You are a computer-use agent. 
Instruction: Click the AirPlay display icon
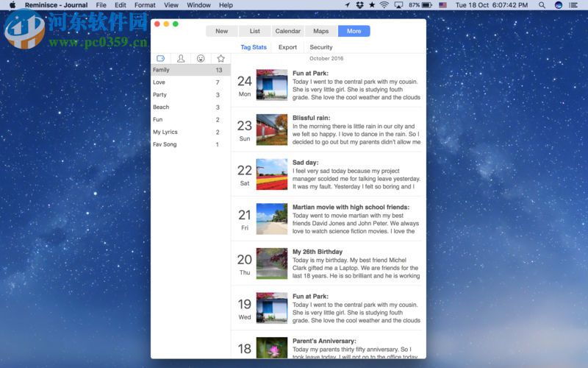pos(398,5)
